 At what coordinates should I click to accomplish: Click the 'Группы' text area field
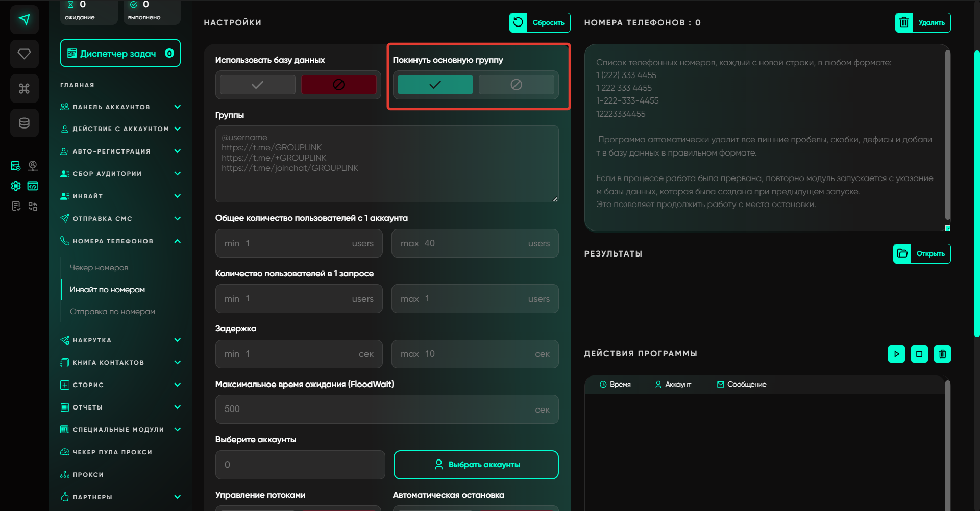click(386, 164)
